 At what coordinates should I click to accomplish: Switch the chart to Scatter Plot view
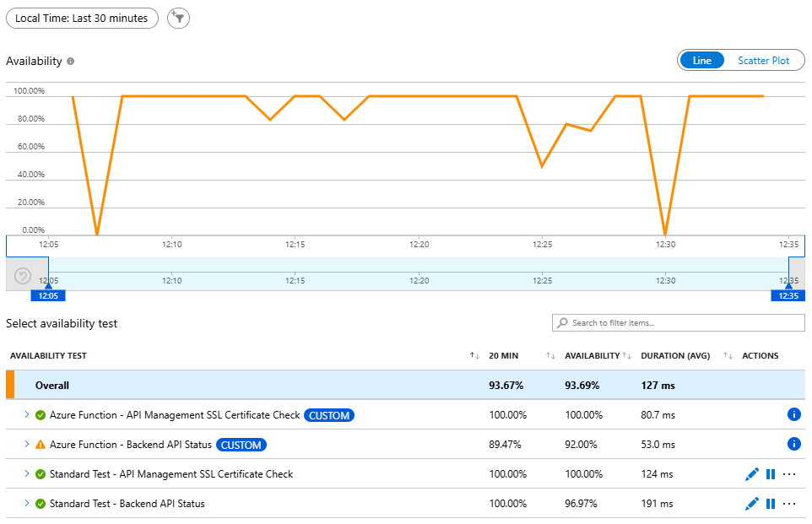tap(763, 60)
